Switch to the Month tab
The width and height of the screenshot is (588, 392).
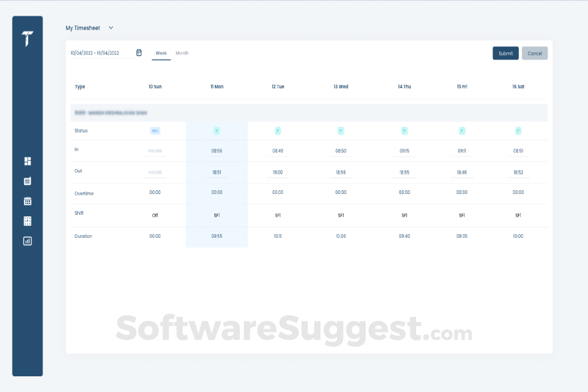[x=182, y=54]
